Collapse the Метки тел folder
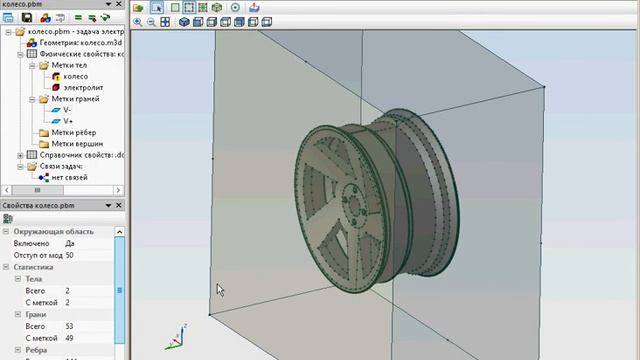Screen dimensions: 640x360 pos(32,66)
